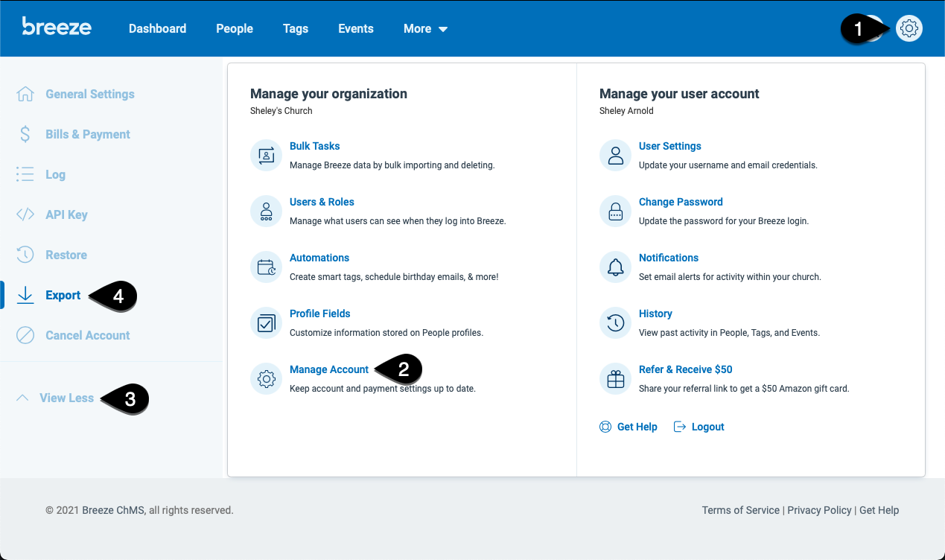Click the Profile Fields checkbox icon
This screenshot has width=945, height=560.
click(266, 322)
